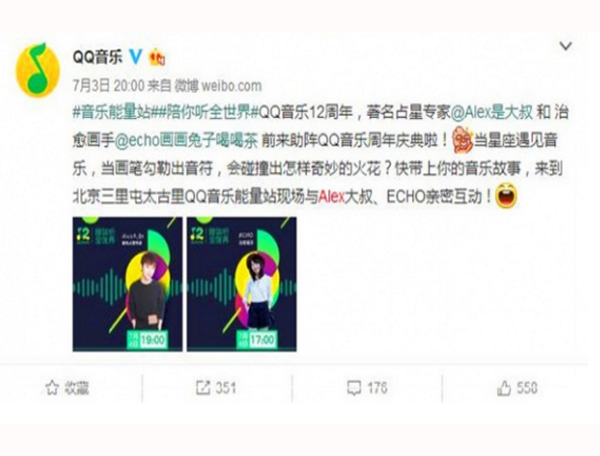The image size is (600, 456).
Task: Open the #陪你听全世界# hashtag topic
Action: click(x=204, y=112)
